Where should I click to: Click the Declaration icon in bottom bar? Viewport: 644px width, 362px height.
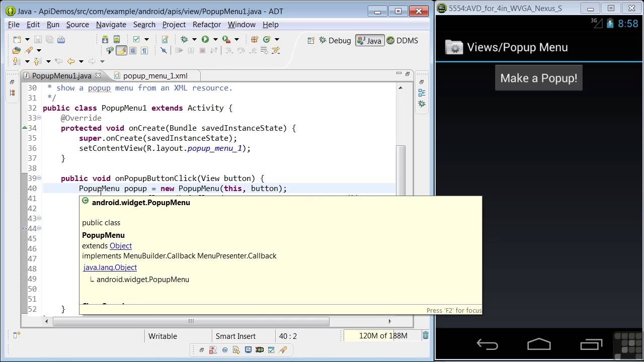236,350
